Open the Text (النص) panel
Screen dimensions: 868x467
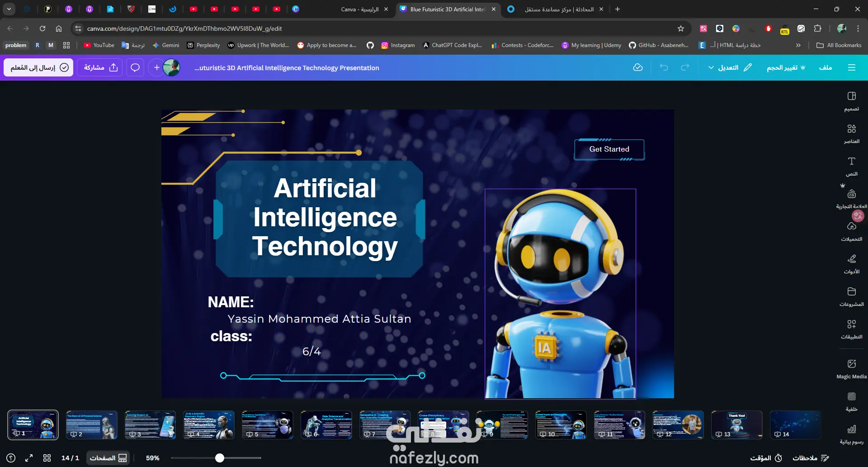[x=851, y=167]
